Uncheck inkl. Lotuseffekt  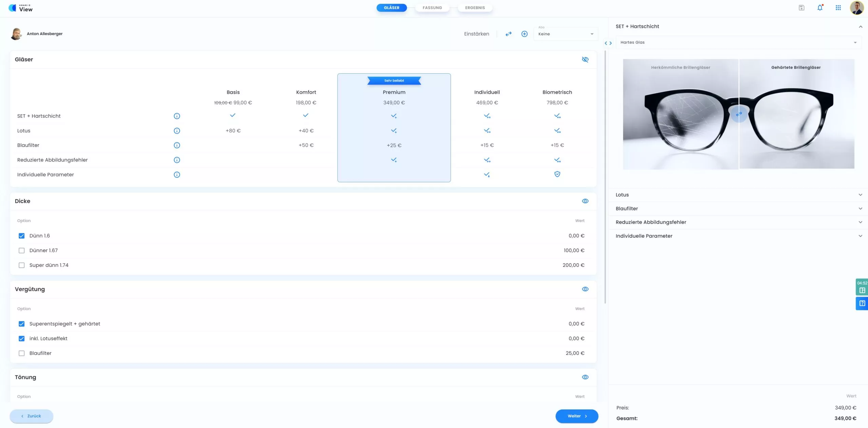coord(22,338)
